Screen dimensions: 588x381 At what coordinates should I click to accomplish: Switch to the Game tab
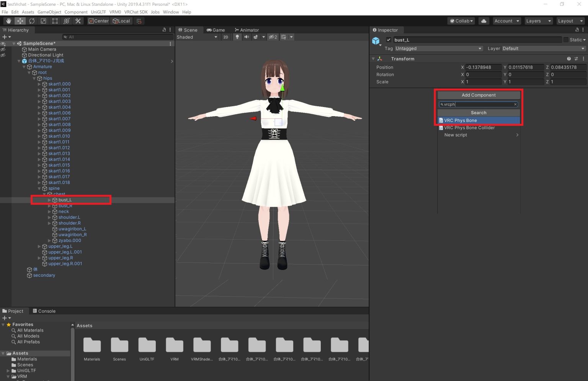coord(216,30)
